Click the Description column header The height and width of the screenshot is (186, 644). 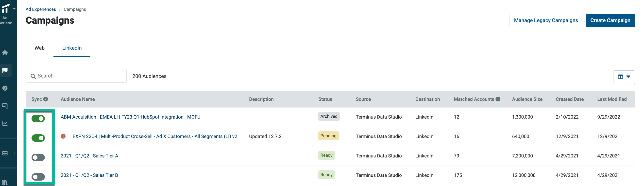pyautogui.click(x=261, y=99)
